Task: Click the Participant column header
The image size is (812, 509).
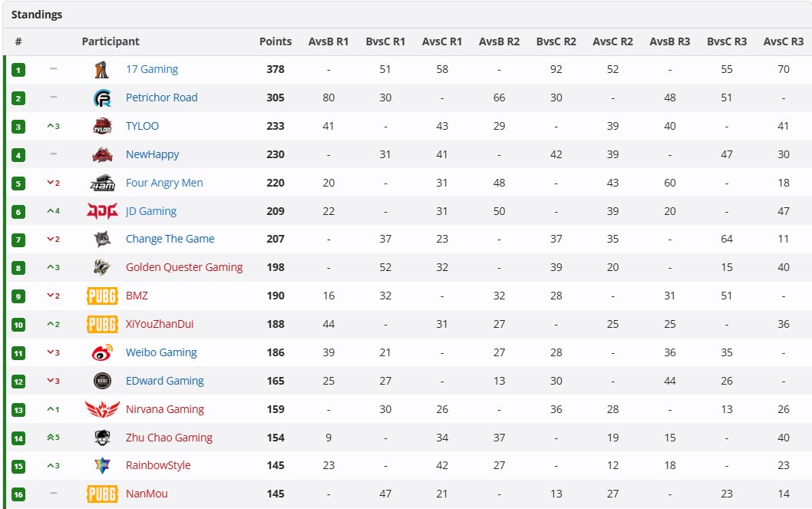Action: [111, 41]
